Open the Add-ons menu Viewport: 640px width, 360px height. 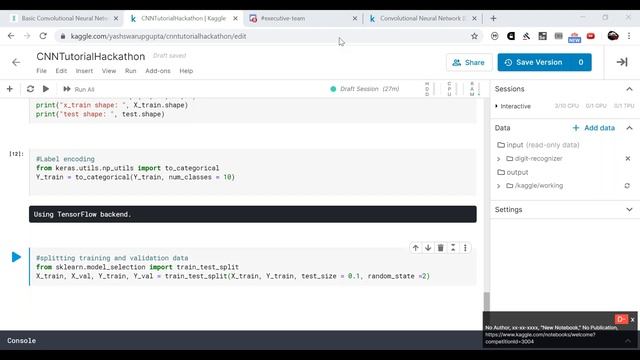(158, 71)
